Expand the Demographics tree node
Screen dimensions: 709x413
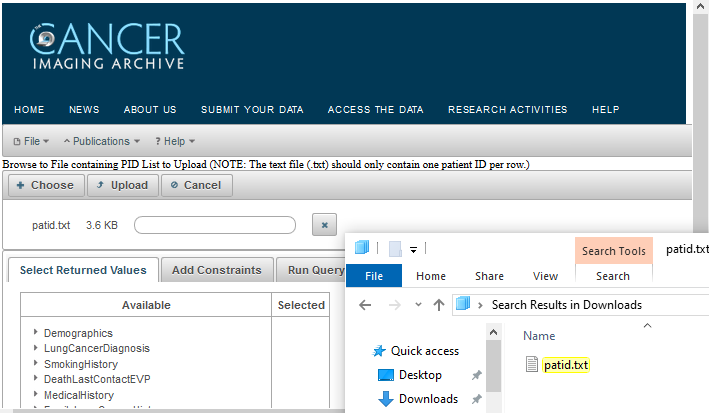tap(35, 332)
